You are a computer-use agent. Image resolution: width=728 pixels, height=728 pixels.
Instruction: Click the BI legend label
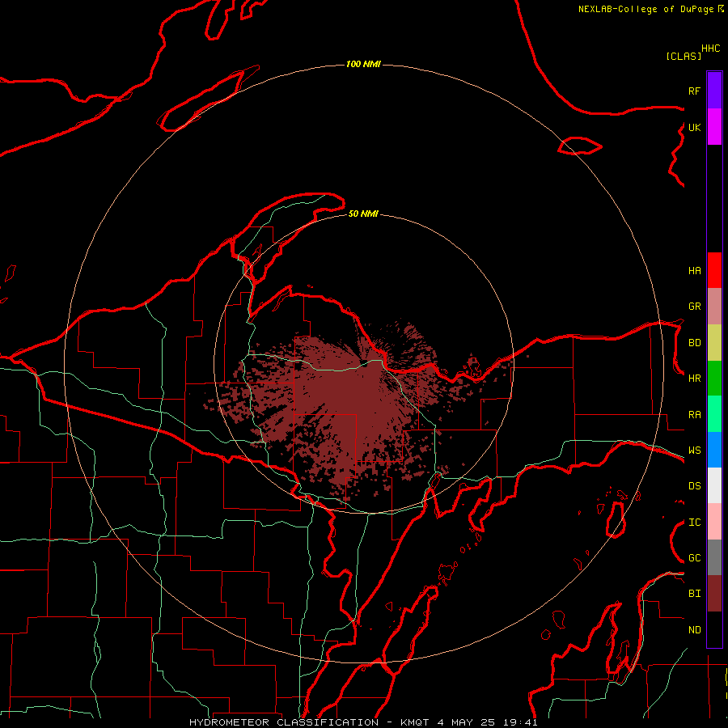coord(694,594)
